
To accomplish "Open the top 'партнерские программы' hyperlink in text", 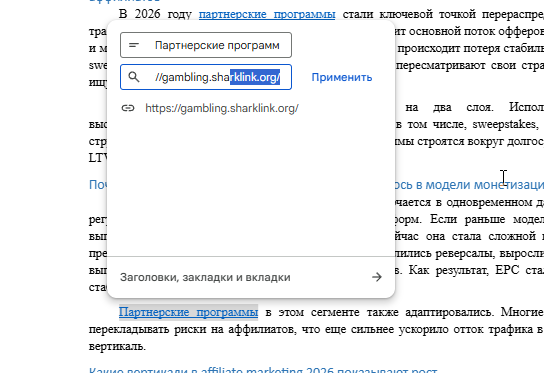I will (x=267, y=14).
